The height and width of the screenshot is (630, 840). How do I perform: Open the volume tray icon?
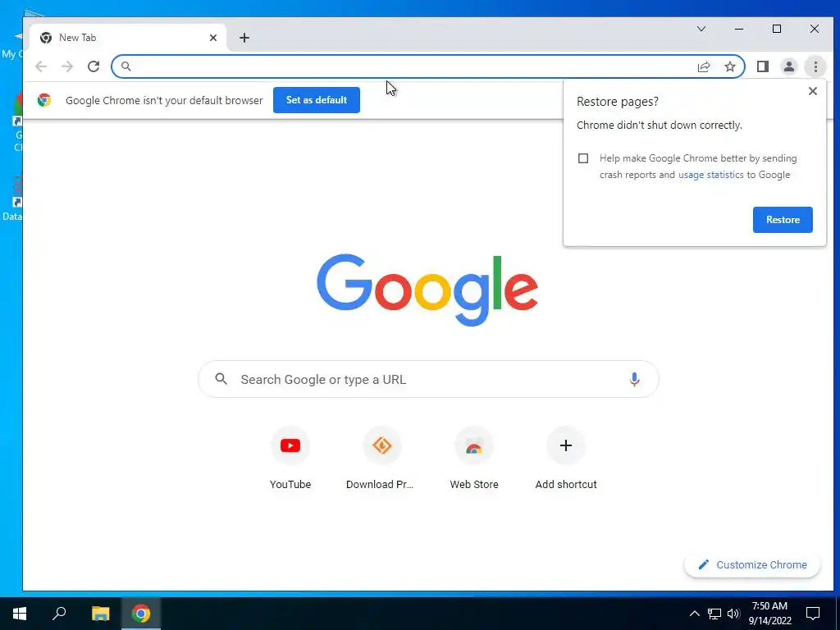click(733, 614)
